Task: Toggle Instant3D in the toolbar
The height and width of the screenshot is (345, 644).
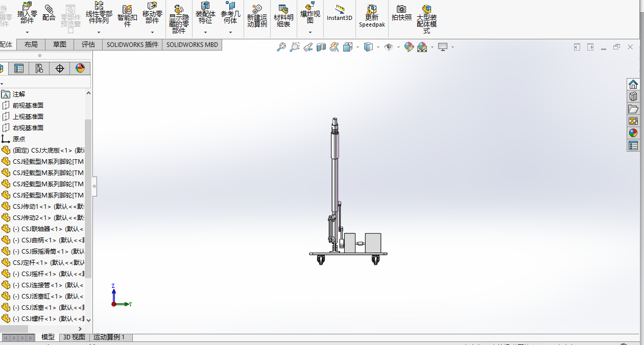Action: coord(340,13)
